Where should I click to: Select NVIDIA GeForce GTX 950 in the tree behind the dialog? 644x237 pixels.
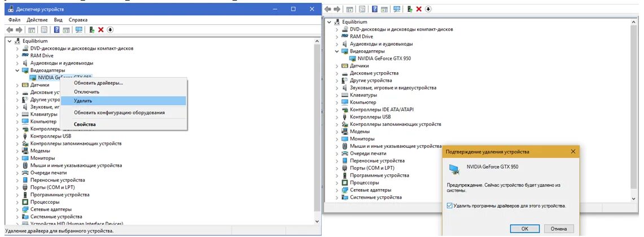pos(384,58)
